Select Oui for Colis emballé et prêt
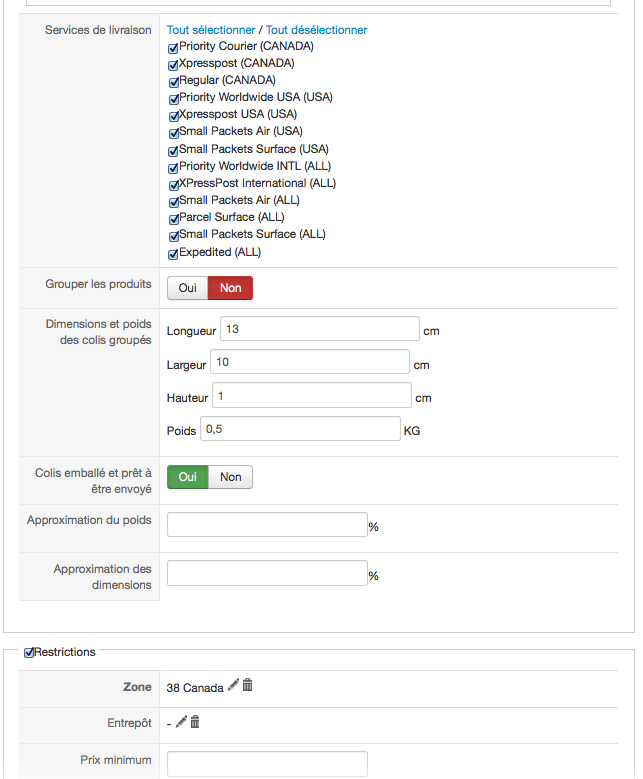 (x=187, y=477)
